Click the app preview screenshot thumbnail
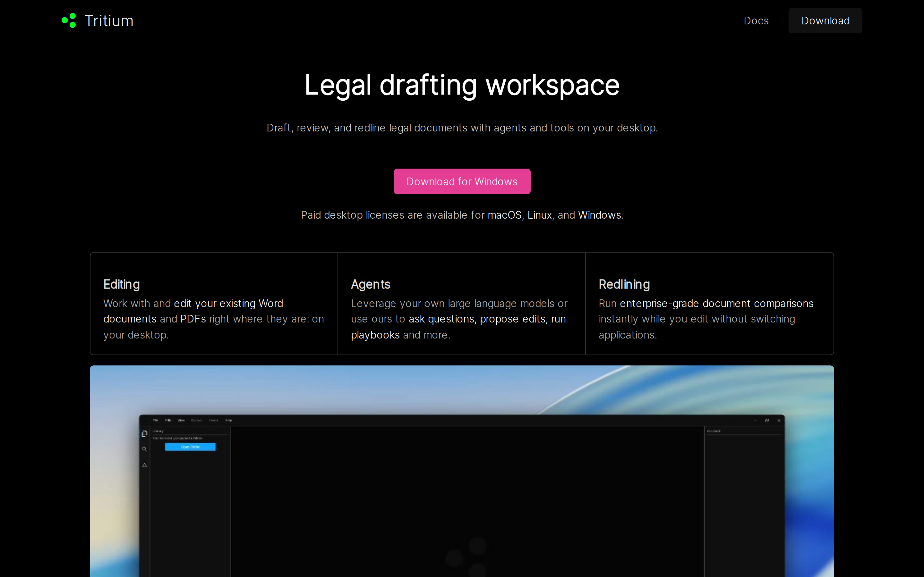924x577 pixels. (x=462, y=471)
